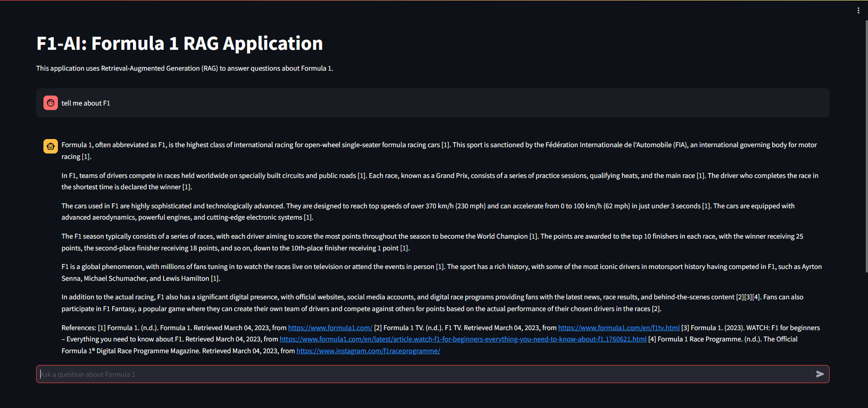Click the user avatar icon beside the question
This screenshot has width=868, height=408.
(x=51, y=103)
